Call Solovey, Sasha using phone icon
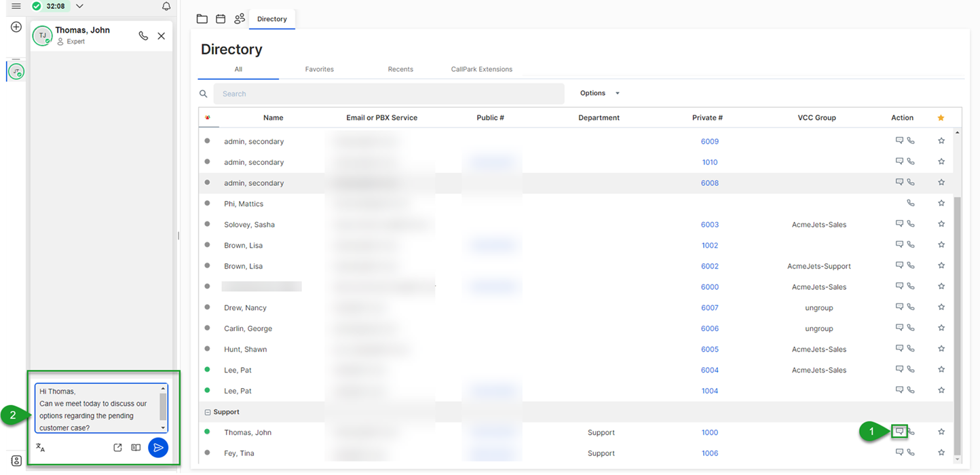The height and width of the screenshot is (475, 980). pos(911,224)
